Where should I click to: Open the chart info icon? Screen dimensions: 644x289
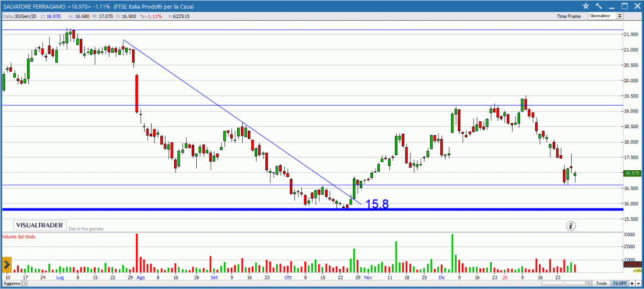point(571,226)
